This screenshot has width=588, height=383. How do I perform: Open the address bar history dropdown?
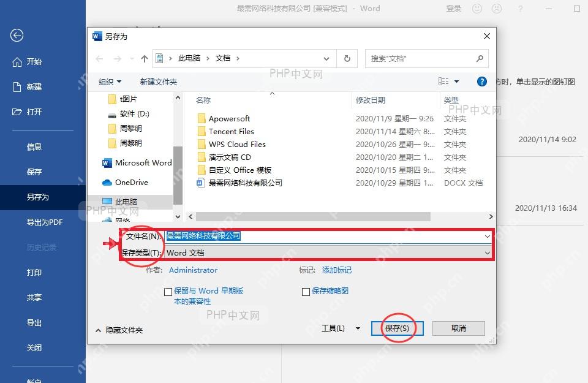(x=326, y=58)
